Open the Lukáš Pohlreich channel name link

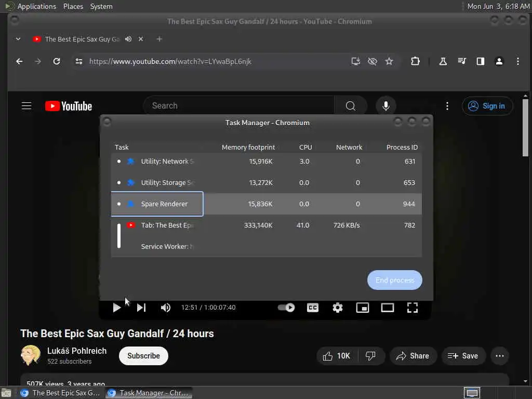(77, 351)
